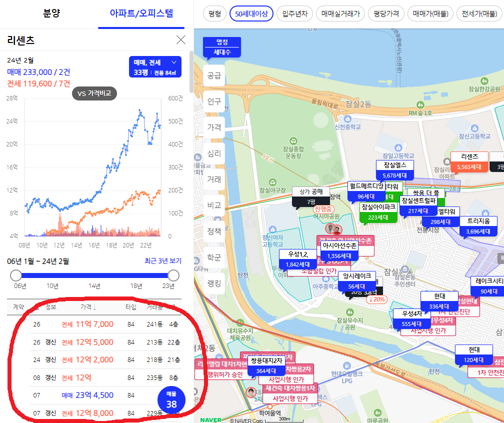
Task: Open the 매물 38 round button
Action: point(171,400)
